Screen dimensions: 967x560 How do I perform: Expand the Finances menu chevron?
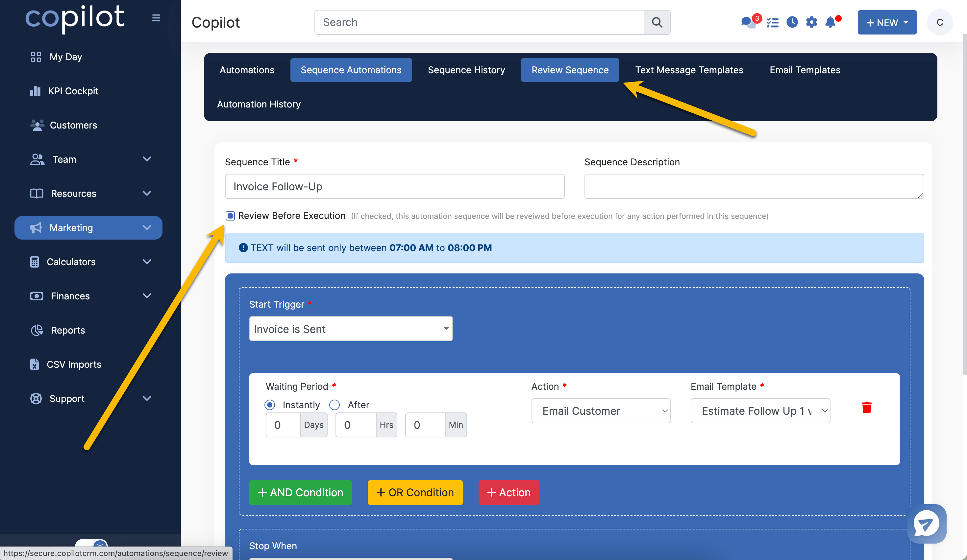coord(147,295)
